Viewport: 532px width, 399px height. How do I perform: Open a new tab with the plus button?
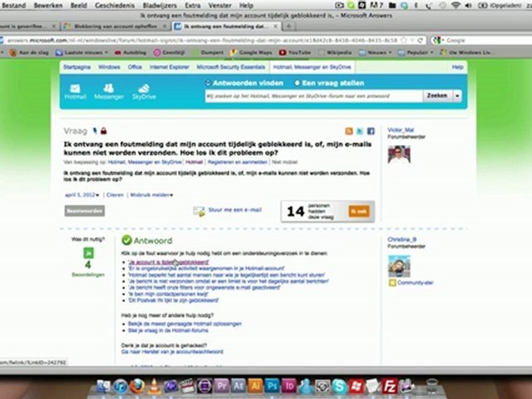point(288,26)
